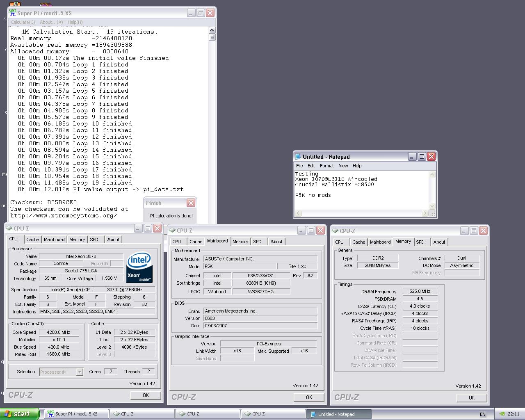The image size is (525, 420).
Task: Switch to SPD tab in left CPU-Z
Action: tap(94, 240)
